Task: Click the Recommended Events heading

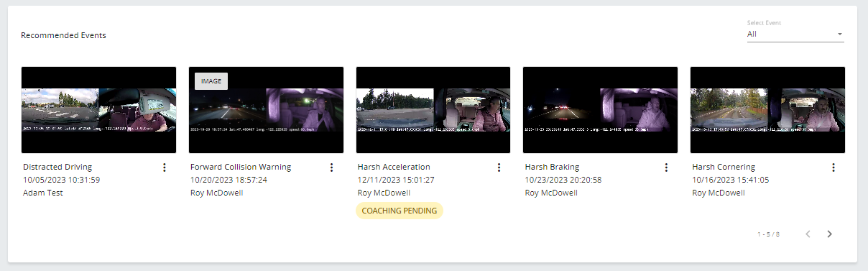Action: pos(63,35)
